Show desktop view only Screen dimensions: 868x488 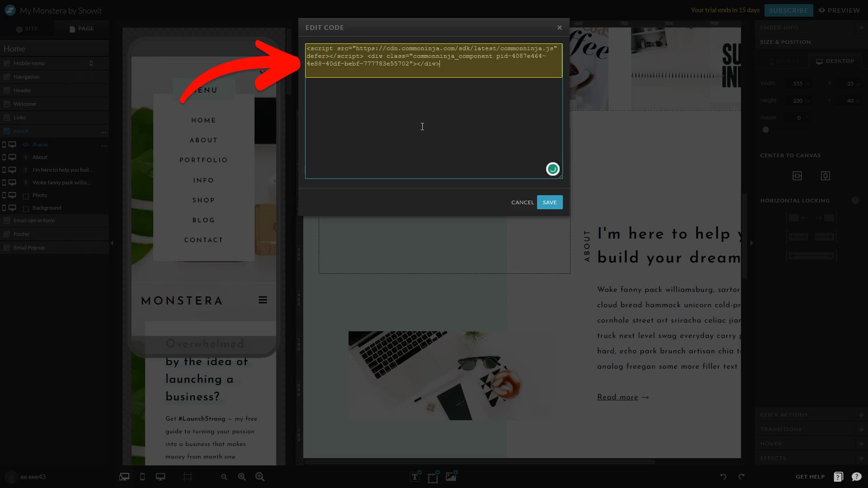click(x=160, y=477)
